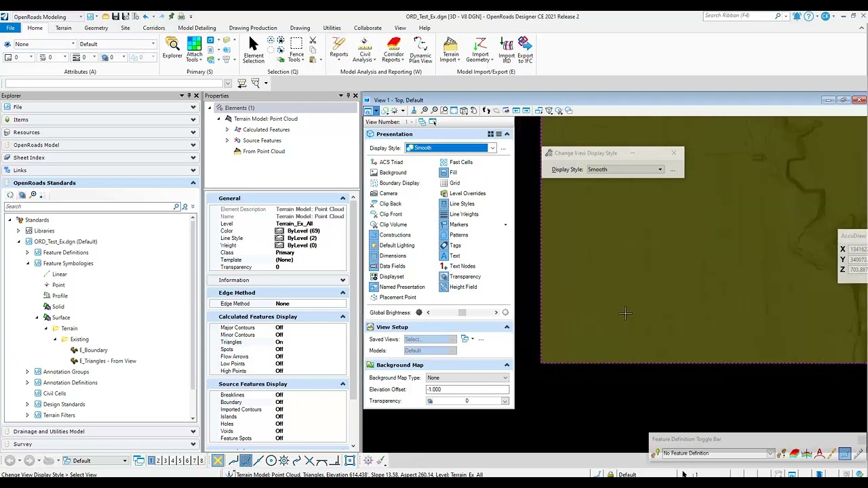Toggle the ACS Triad view attribute
This screenshot has height=488, width=868.
(387, 162)
